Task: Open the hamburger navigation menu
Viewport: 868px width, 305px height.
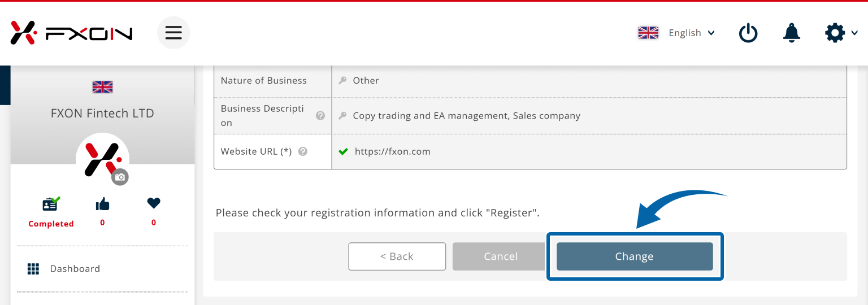Action: pos(173,33)
